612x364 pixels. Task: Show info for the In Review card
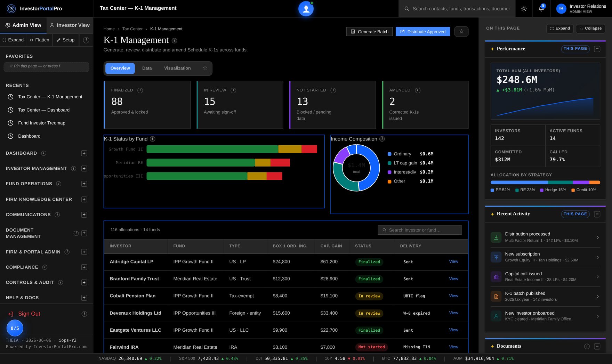(x=233, y=90)
